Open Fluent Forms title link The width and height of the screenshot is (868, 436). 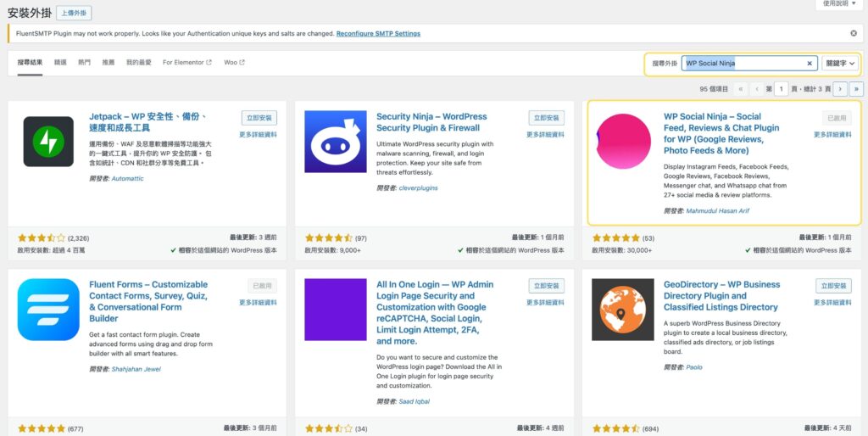pyautogui.click(x=148, y=301)
